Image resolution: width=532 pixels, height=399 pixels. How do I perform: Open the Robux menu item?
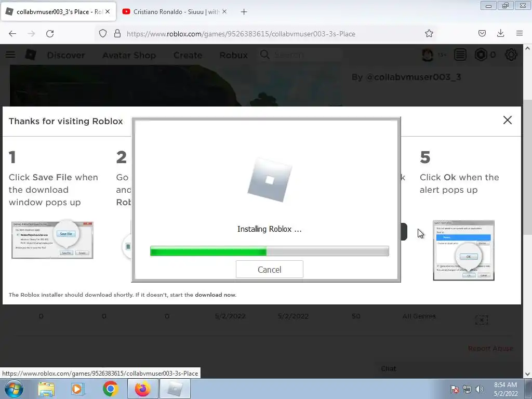click(233, 55)
